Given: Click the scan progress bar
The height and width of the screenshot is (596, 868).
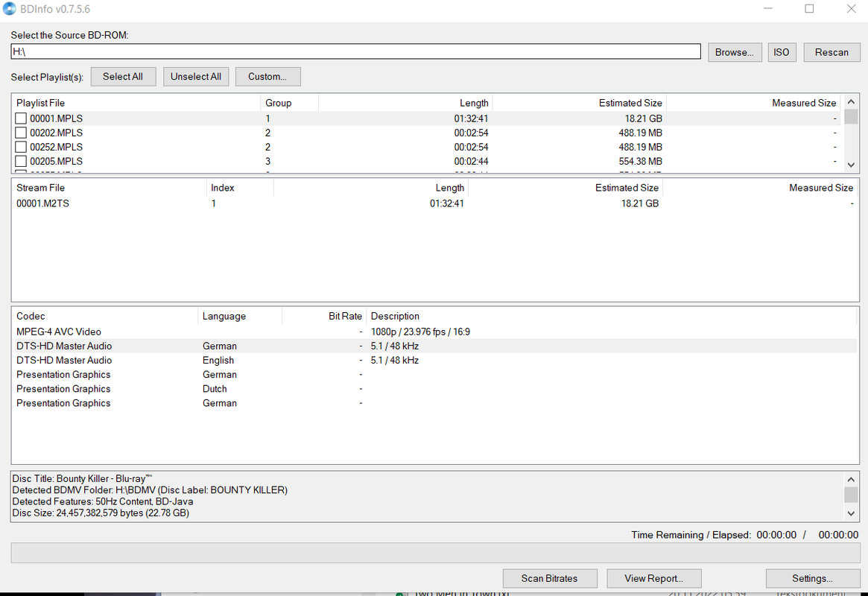Looking at the screenshot, I should tap(435, 553).
